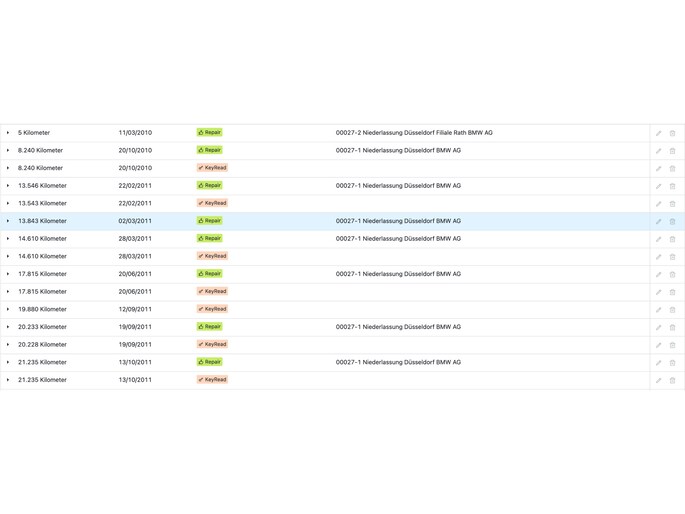Edit the highlighted 13.843 Kilometer row
The width and height of the screenshot is (685, 514).
tap(658, 221)
